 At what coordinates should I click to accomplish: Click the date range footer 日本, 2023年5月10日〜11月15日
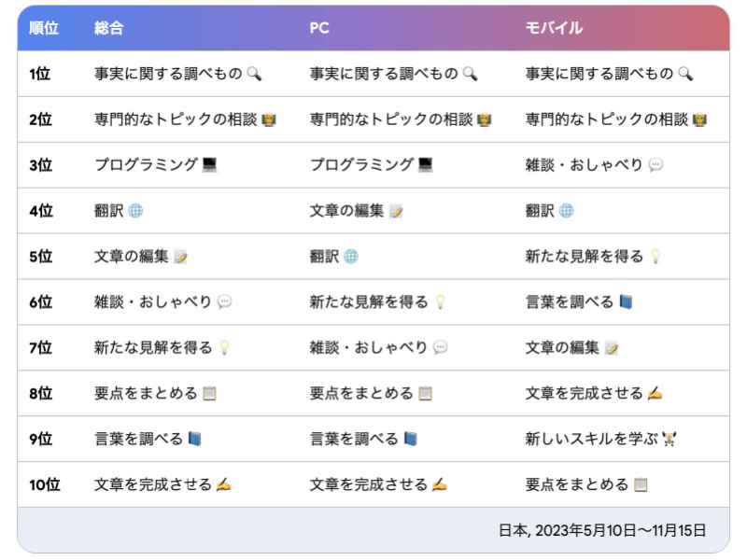coord(602,530)
